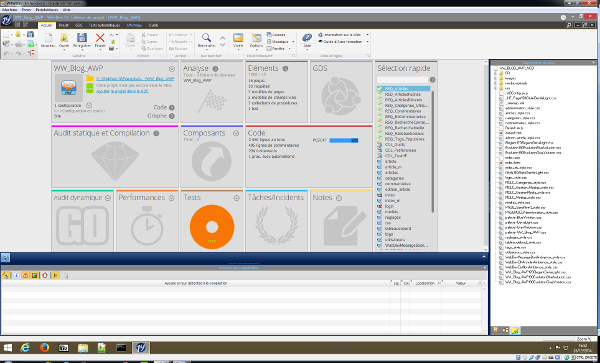
Task: Click the red Fermer cross icon
Action: point(100,37)
